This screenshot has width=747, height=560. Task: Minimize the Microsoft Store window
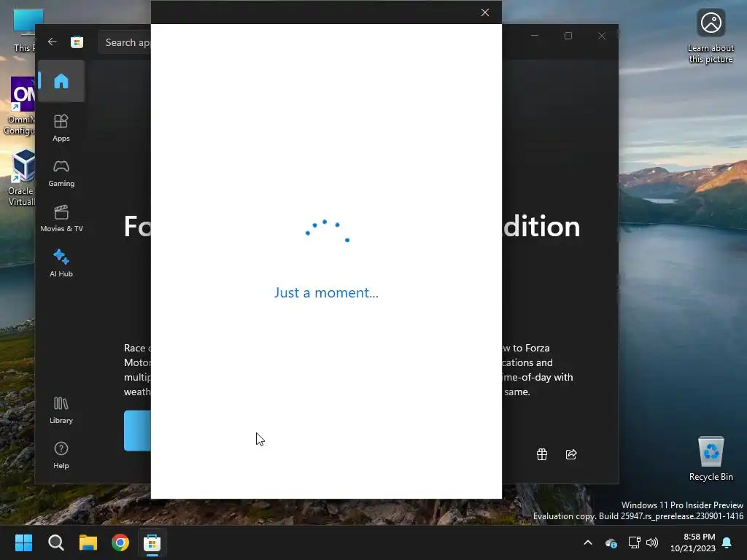(x=535, y=36)
